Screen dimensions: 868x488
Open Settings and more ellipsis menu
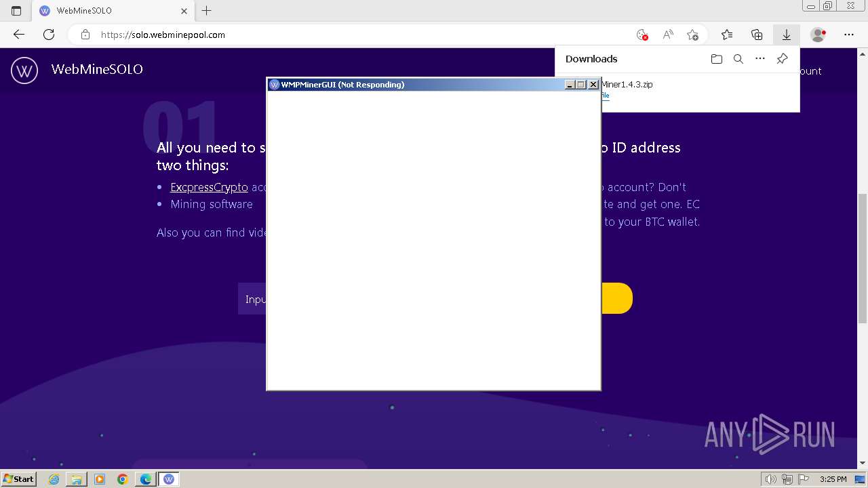[849, 35]
